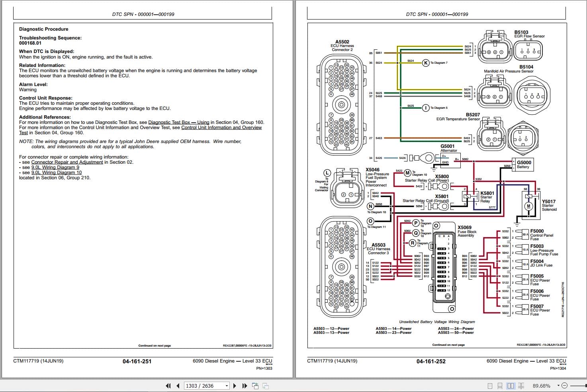Open the page number dropdown
The width and height of the screenshot is (587, 392).
(x=227, y=386)
